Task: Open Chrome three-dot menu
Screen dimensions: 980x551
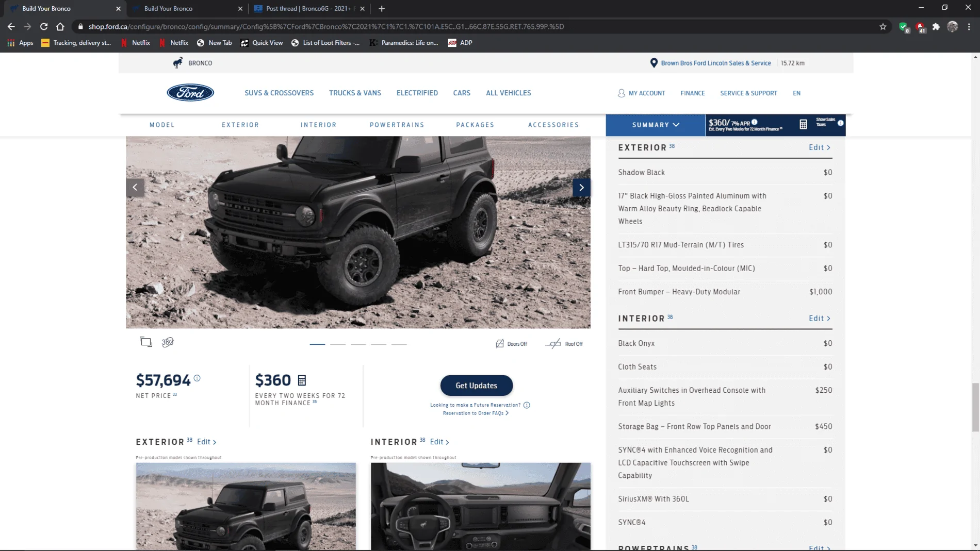Action: 969,26
